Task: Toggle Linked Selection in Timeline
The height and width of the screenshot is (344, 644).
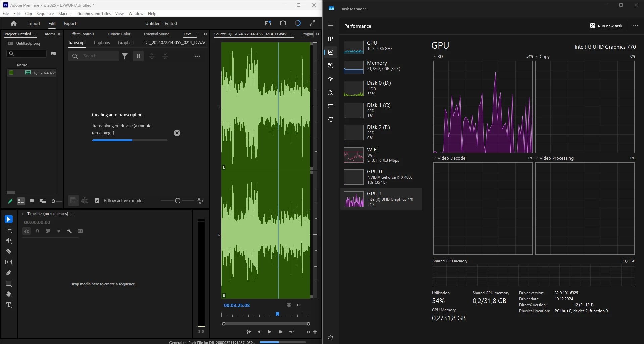Action: (x=48, y=231)
